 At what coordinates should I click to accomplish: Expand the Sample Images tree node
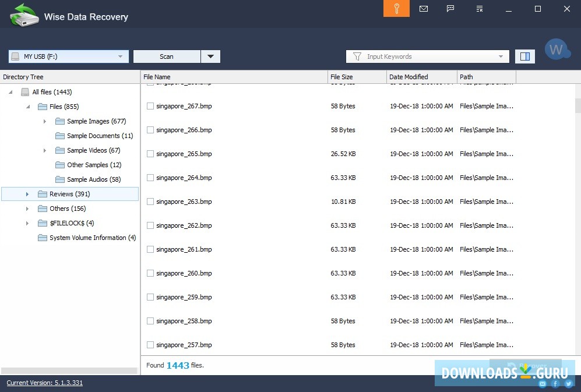(x=45, y=121)
